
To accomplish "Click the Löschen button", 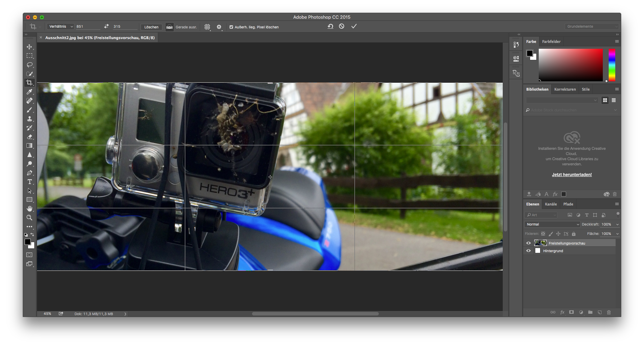I will [x=151, y=27].
